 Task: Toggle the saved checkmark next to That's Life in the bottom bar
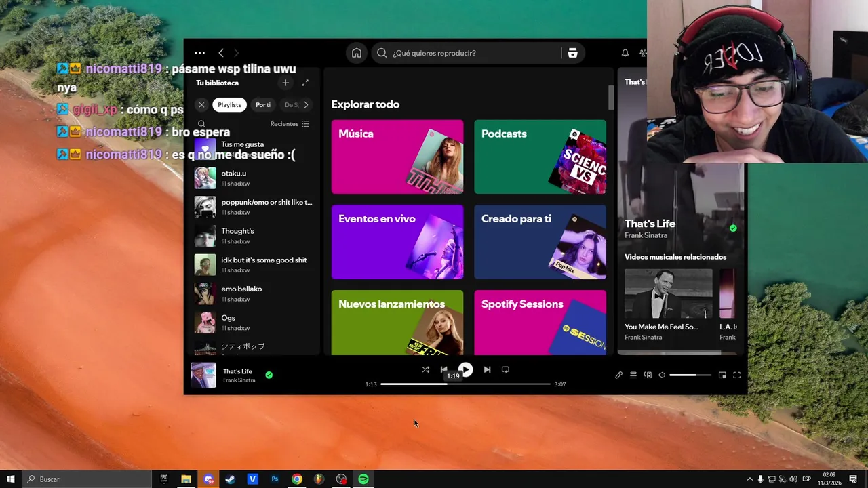(x=269, y=375)
